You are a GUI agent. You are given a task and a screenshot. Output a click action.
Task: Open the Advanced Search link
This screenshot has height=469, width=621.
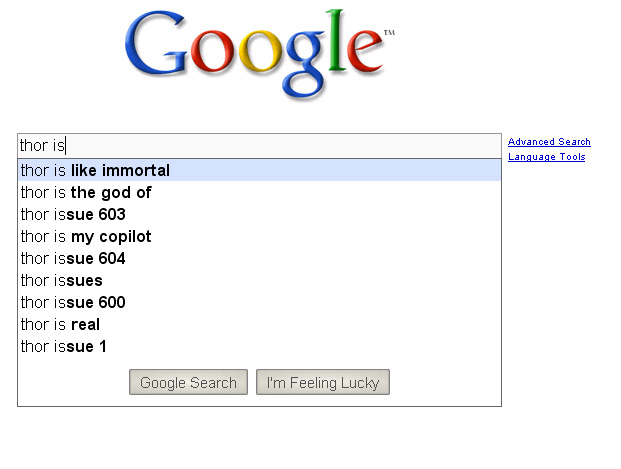coord(549,142)
